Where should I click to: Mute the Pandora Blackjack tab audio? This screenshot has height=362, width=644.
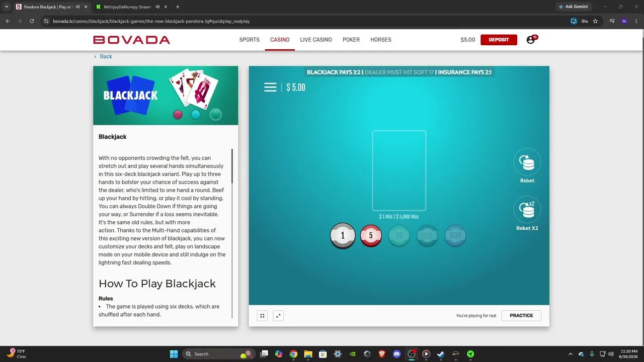click(x=77, y=7)
